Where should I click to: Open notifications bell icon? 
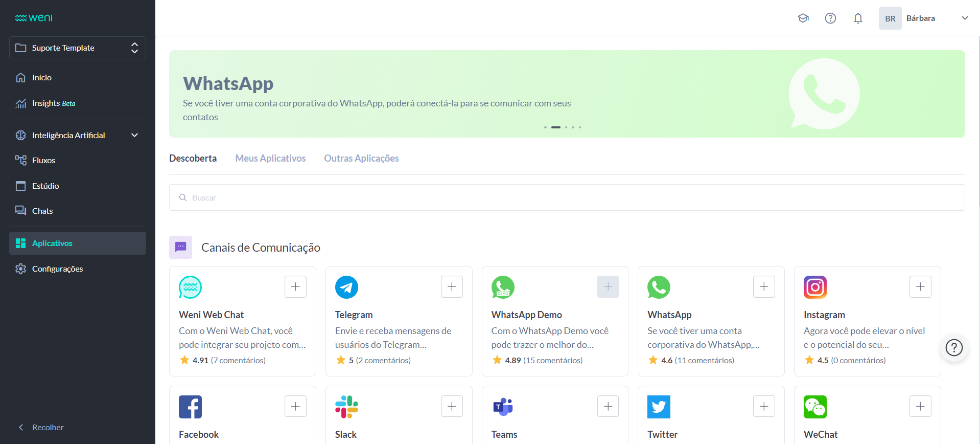click(858, 18)
